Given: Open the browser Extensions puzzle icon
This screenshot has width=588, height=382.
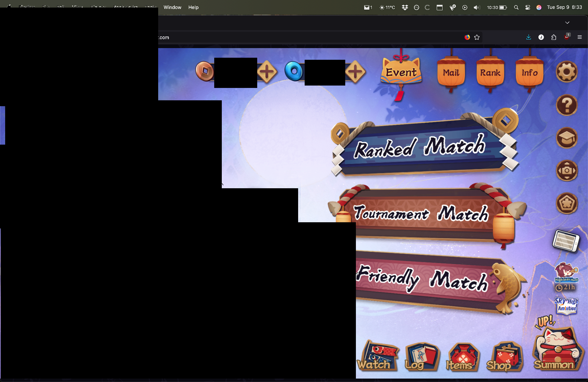Looking at the screenshot, I should [554, 37].
